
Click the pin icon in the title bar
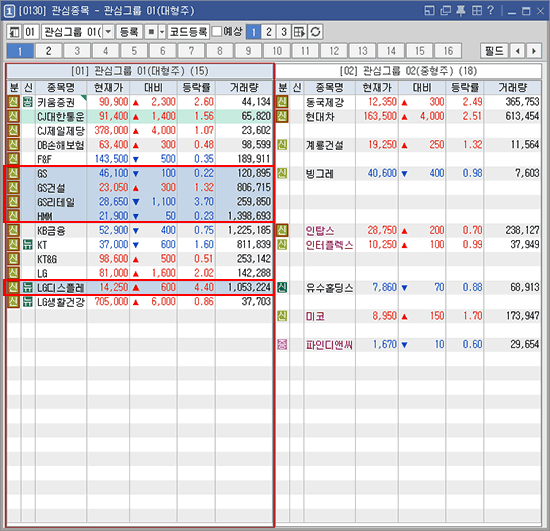pyautogui.click(x=461, y=11)
